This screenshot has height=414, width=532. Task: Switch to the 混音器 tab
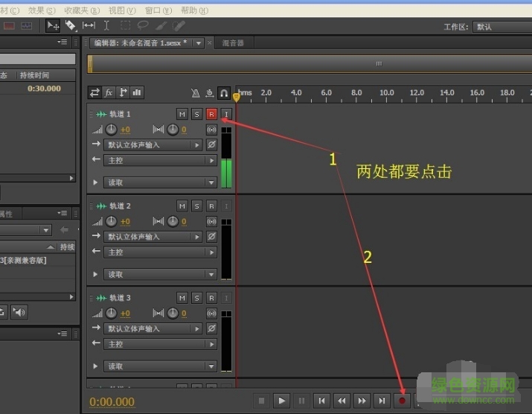tap(233, 43)
